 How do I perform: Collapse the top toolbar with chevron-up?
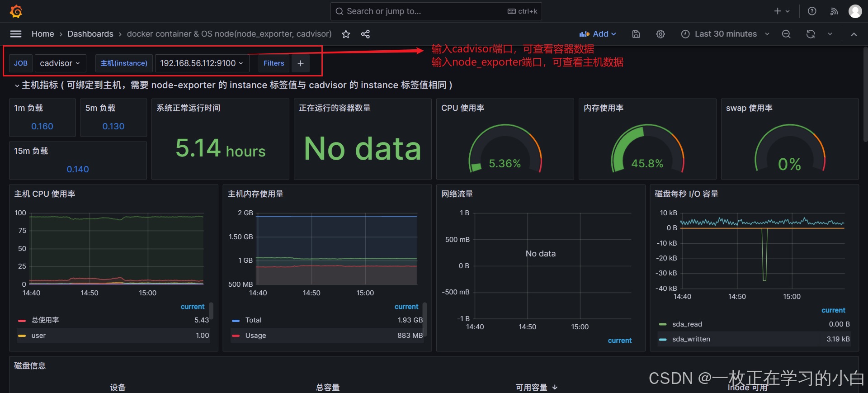click(x=854, y=34)
